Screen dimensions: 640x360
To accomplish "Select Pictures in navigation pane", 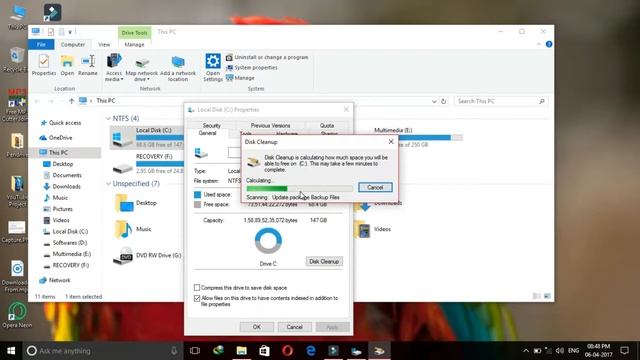I will [58, 209].
